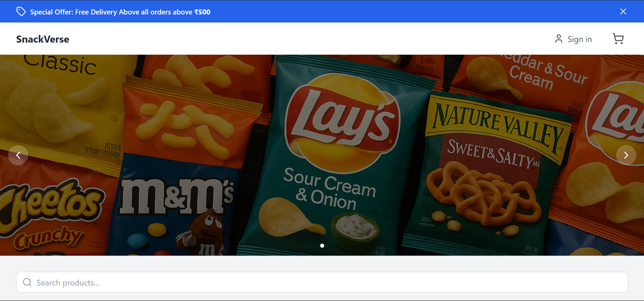This screenshot has height=301, width=644.
Task: Show the previous carousel slide
Action: click(18, 155)
